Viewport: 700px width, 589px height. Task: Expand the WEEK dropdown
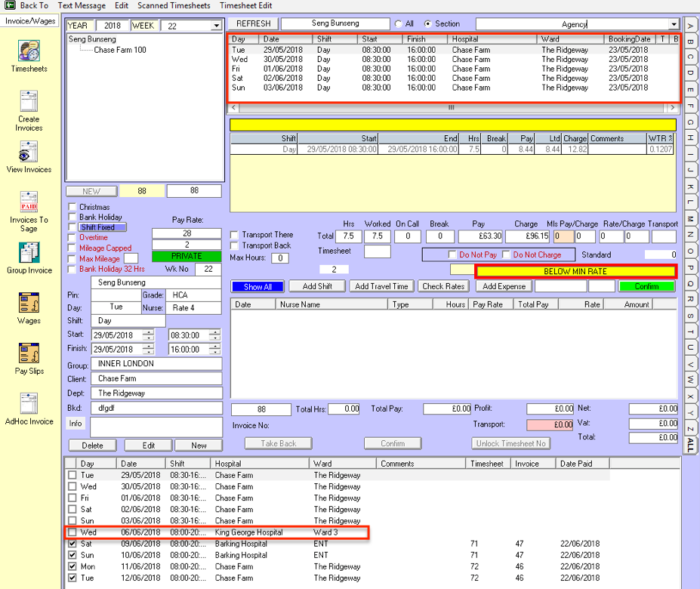point(216,26)
